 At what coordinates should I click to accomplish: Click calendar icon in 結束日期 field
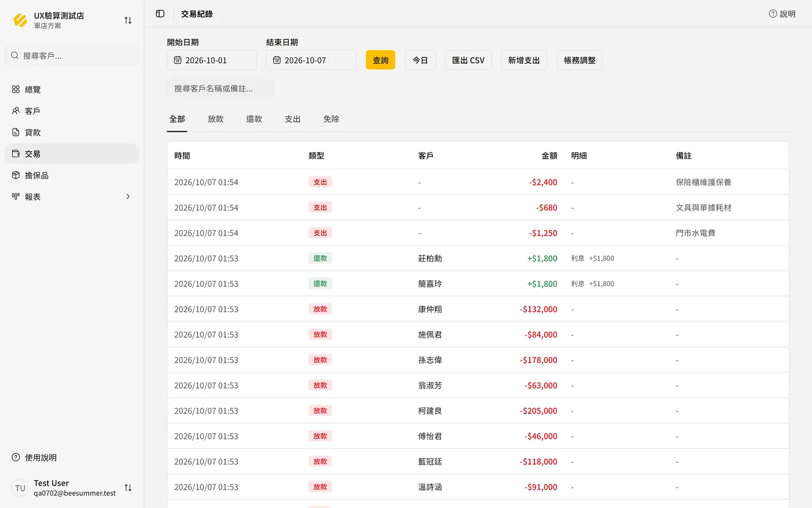(x=277, y=60)
